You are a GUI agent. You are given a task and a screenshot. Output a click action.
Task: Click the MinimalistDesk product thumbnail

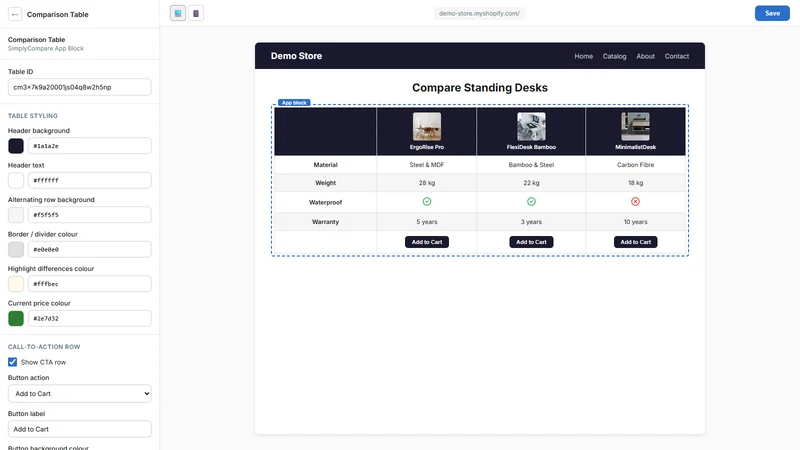pyautogui.click(x=635, y=127)
